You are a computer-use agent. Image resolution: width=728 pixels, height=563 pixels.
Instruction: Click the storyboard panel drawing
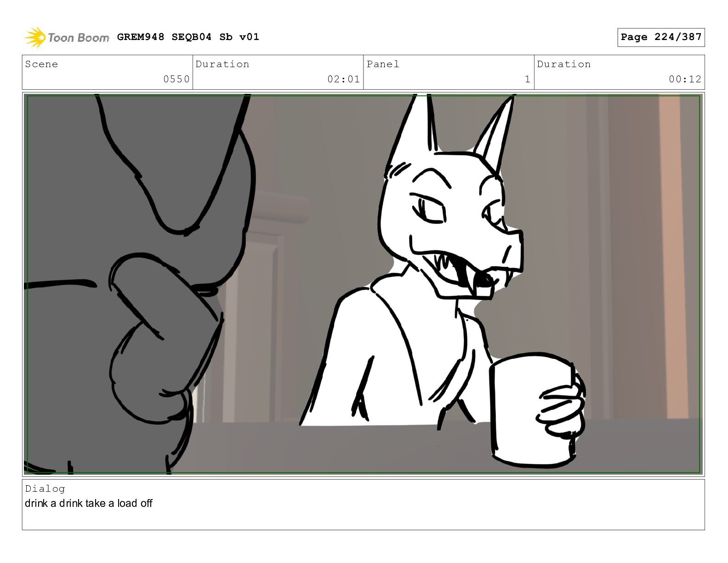364,284
